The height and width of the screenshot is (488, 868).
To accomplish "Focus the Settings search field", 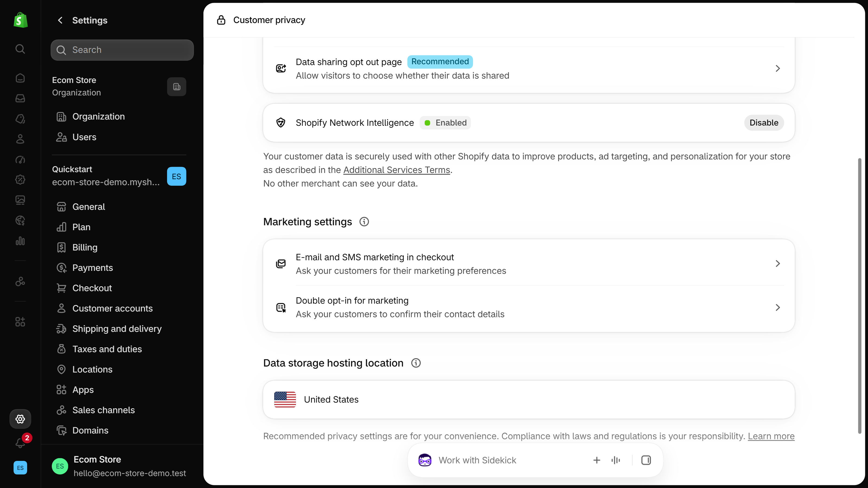I will click(122, 50).
